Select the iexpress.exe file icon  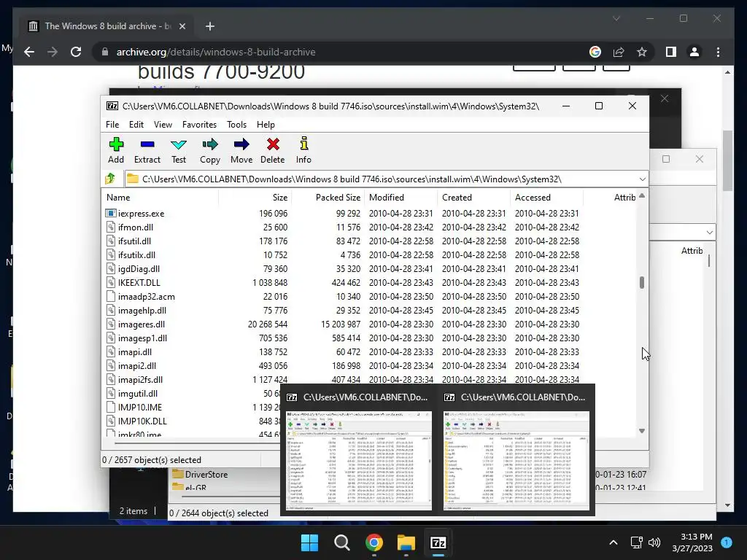[x=111, y=214]
